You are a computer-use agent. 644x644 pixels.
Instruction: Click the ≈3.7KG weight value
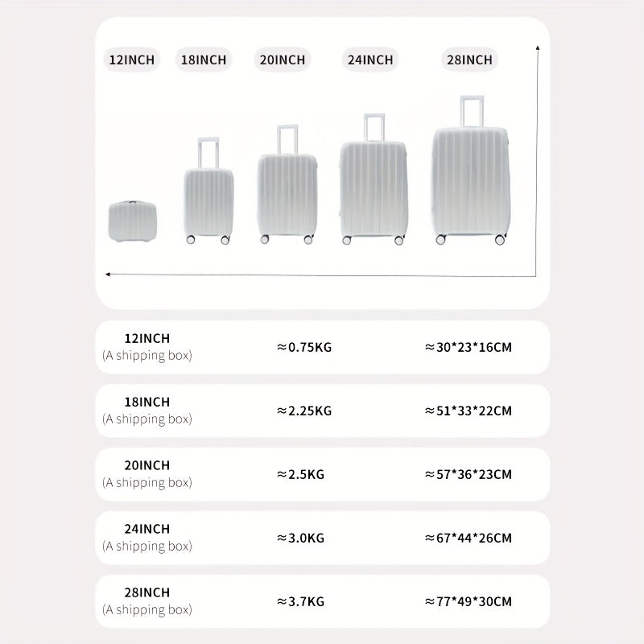[300, 601]
